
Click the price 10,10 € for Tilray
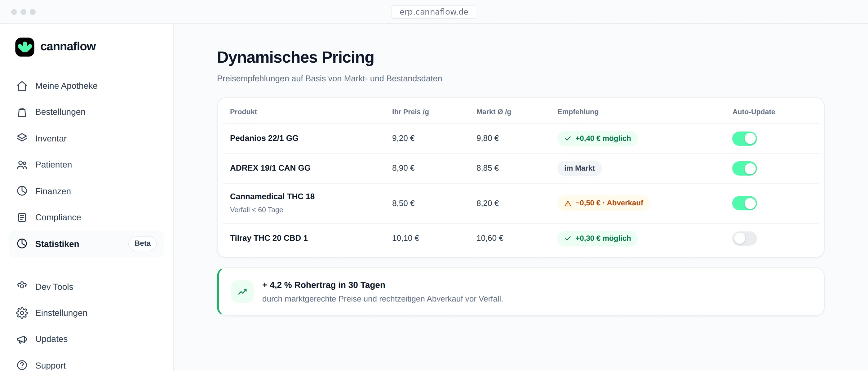point(406,238)
